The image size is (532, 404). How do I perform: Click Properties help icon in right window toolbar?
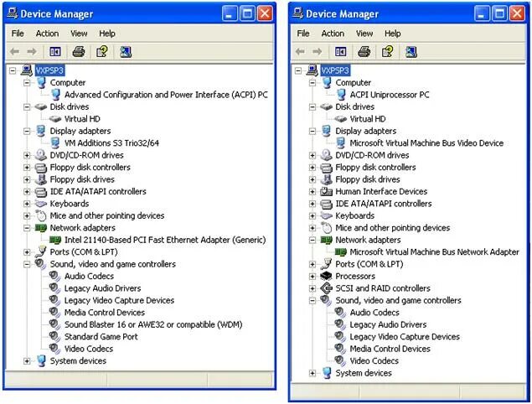click(387, 52)
